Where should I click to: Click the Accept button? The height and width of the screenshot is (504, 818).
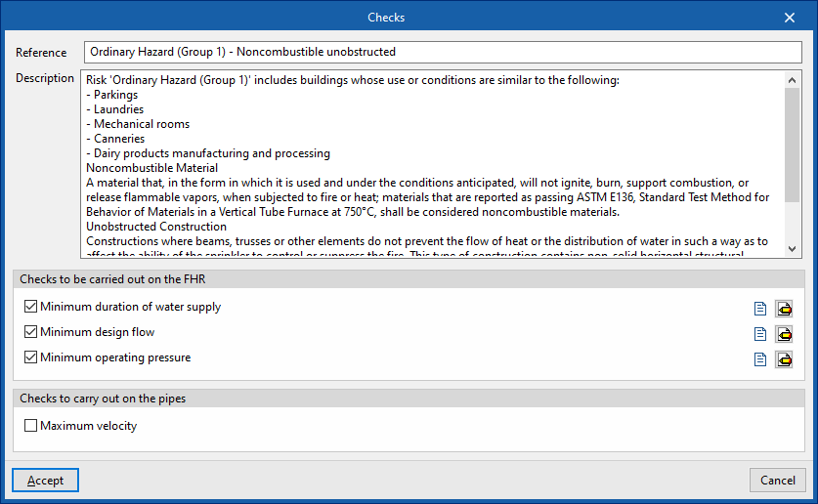coord(45,480)
